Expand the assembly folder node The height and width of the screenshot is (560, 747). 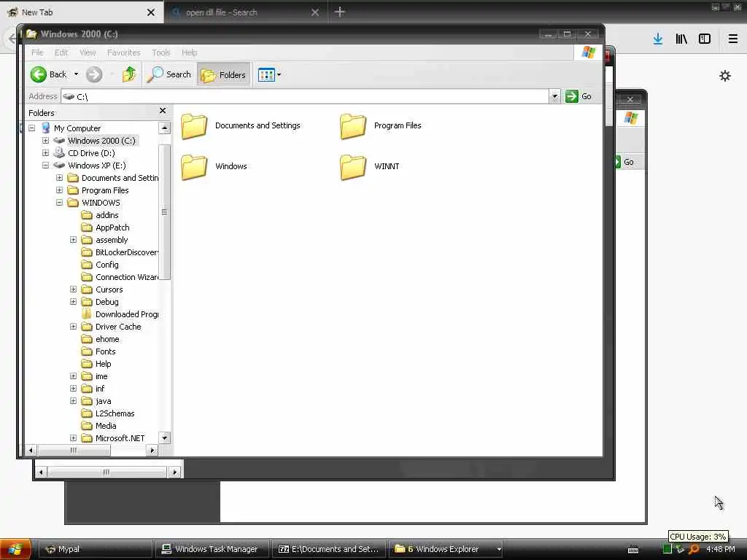[x=74, y=239]
